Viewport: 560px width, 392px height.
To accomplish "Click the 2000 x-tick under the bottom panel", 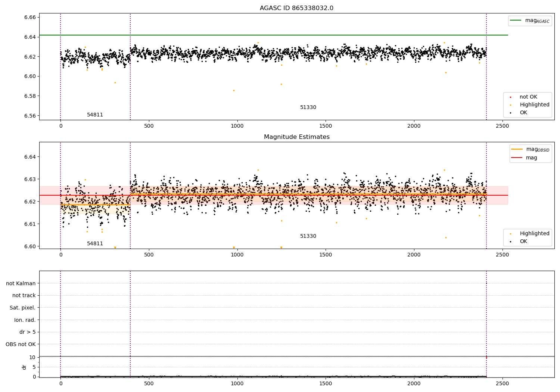I will (x=414, y=383).
